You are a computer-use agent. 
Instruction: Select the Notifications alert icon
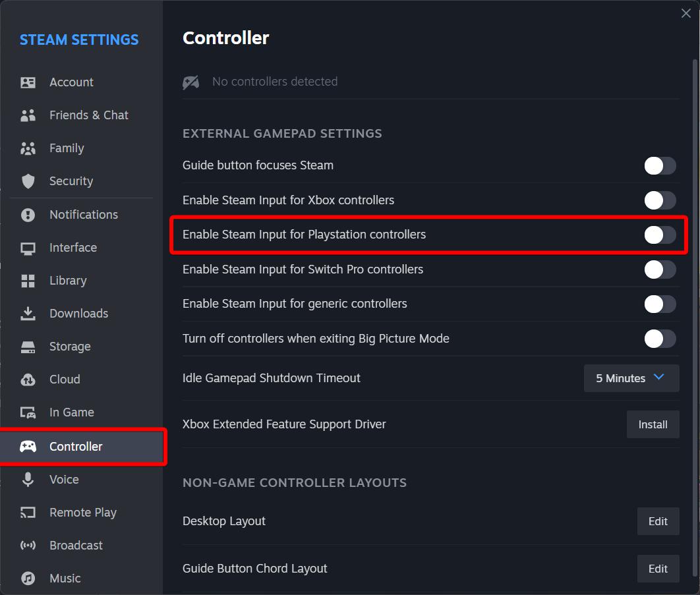click(28, 215)
